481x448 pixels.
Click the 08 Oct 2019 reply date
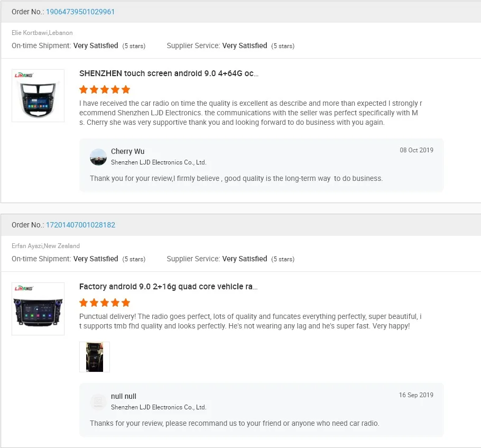coord(416,150)
